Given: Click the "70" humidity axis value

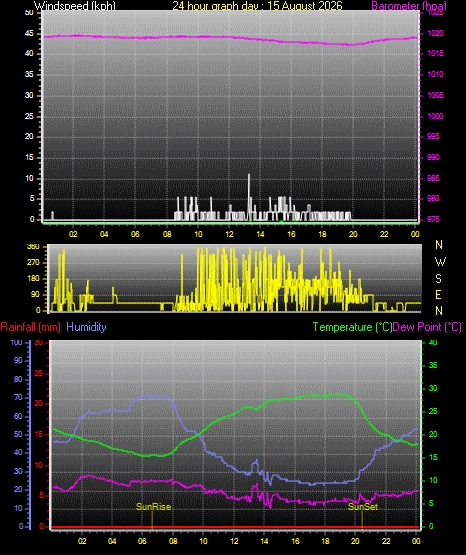Looking at the screenshot, I should [18, 397].
